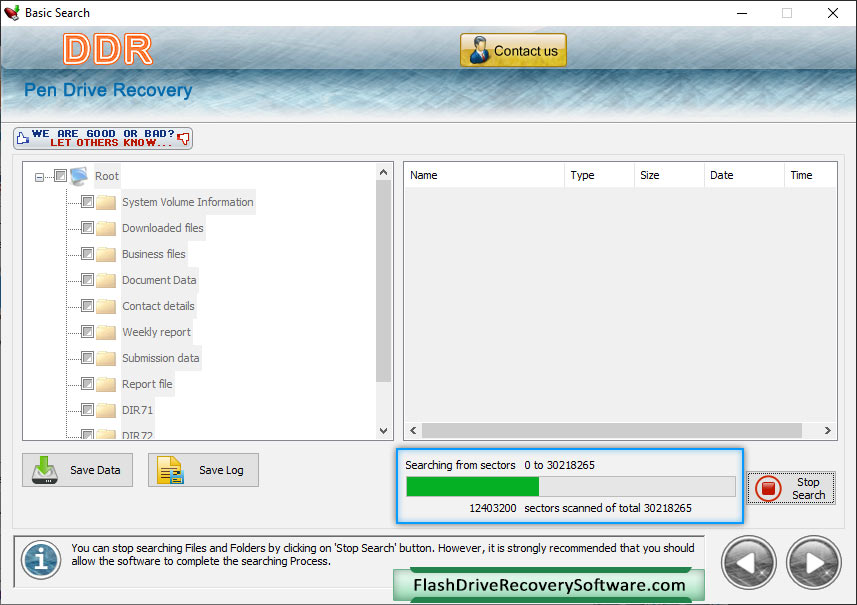
Task: Sort by the Name column header
Action: pos(484,175)
